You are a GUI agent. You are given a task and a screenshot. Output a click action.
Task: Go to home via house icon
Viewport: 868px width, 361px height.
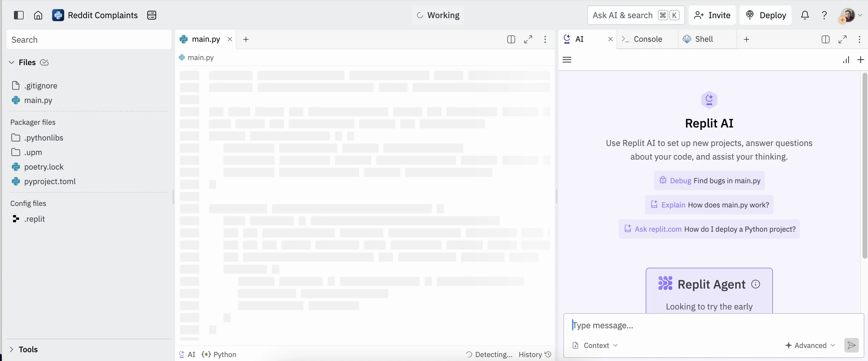38,15
